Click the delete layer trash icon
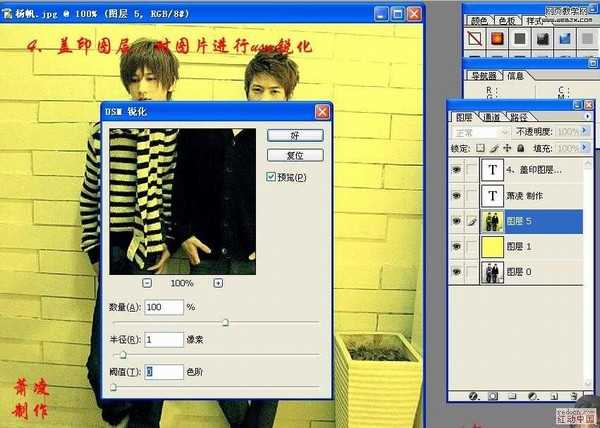Screen dimensions: 600x428 [x=573, y=397]
